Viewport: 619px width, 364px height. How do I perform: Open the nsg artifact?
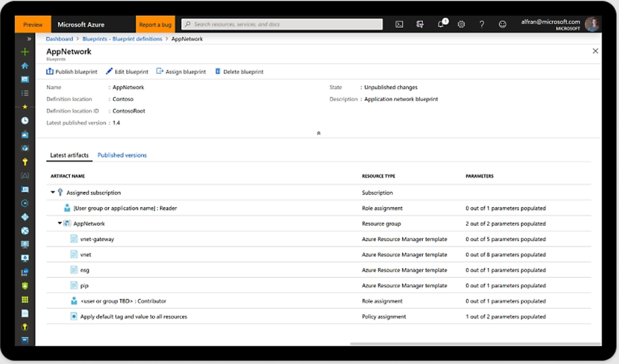(x=84, y=270)
